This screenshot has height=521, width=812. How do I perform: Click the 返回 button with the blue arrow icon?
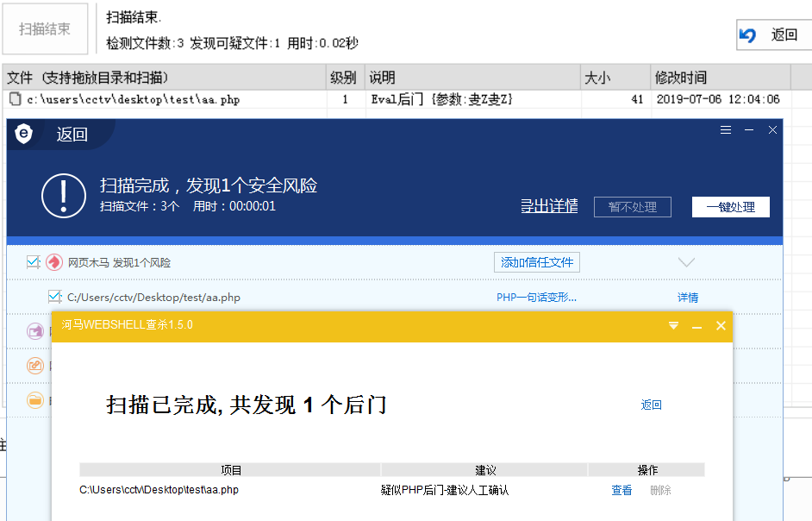coord(774,35)
